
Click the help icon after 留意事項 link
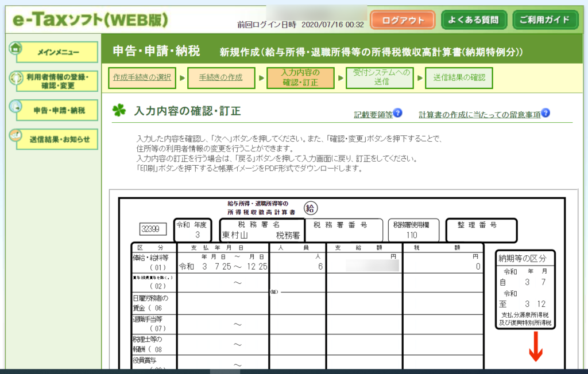(x=546, y=113)
